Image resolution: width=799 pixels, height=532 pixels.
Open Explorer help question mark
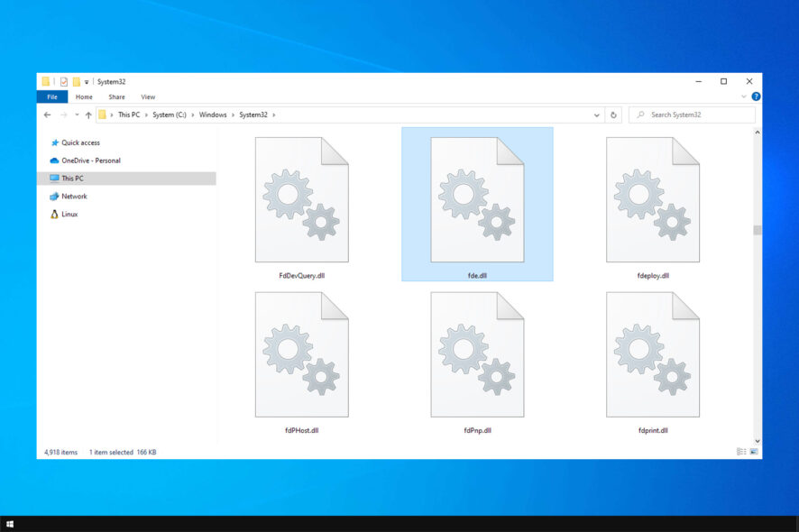click(756, 96)
